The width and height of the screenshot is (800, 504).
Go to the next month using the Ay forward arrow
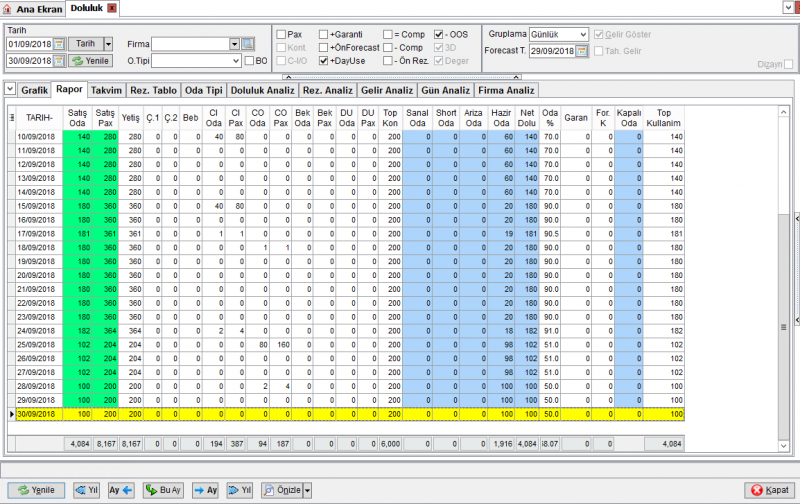point(205,490)
